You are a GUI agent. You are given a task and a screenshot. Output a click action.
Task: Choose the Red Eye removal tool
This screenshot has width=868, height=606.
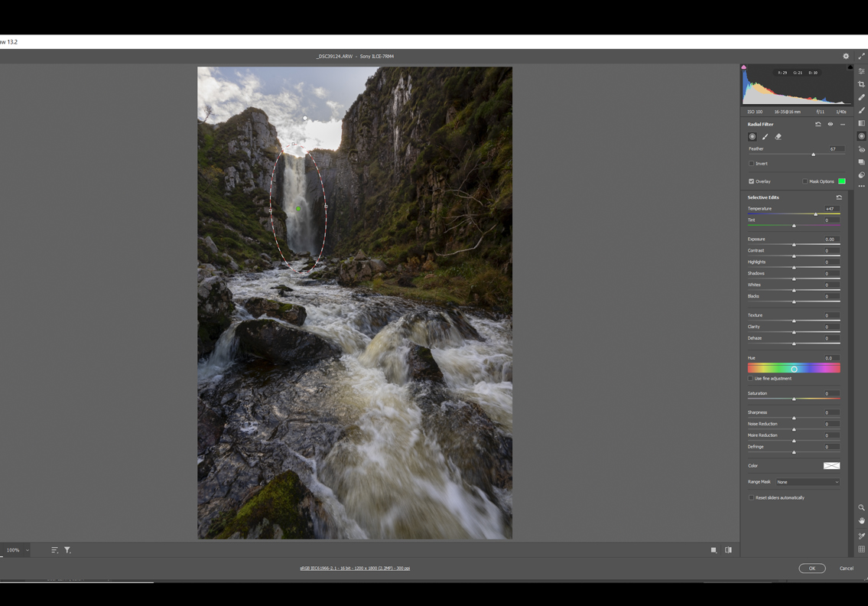pyautogui.click(x=861, y=149)
